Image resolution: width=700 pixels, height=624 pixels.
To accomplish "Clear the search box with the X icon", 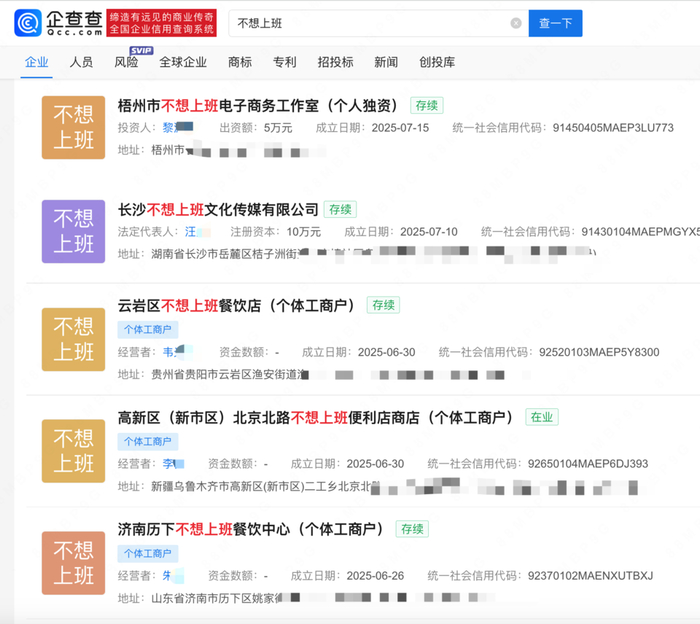I will point(516,23).
